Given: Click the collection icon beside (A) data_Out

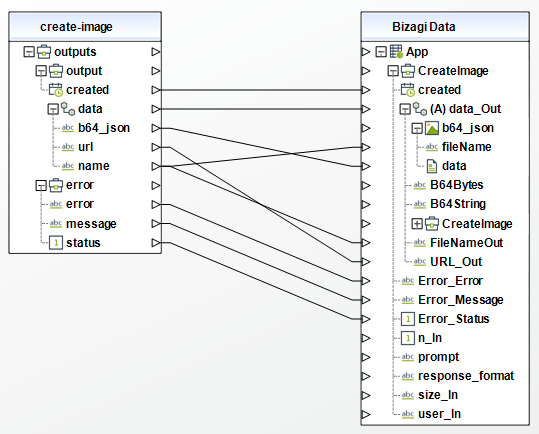Looking at the screenshot, I should coord(420,109).
